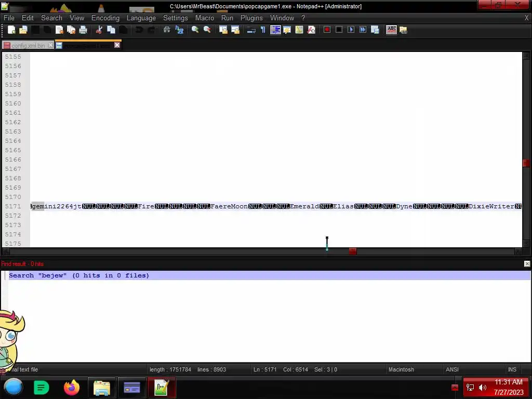
Task: Switch to the config.xml.bin tab
Action: tap(28, 46)
